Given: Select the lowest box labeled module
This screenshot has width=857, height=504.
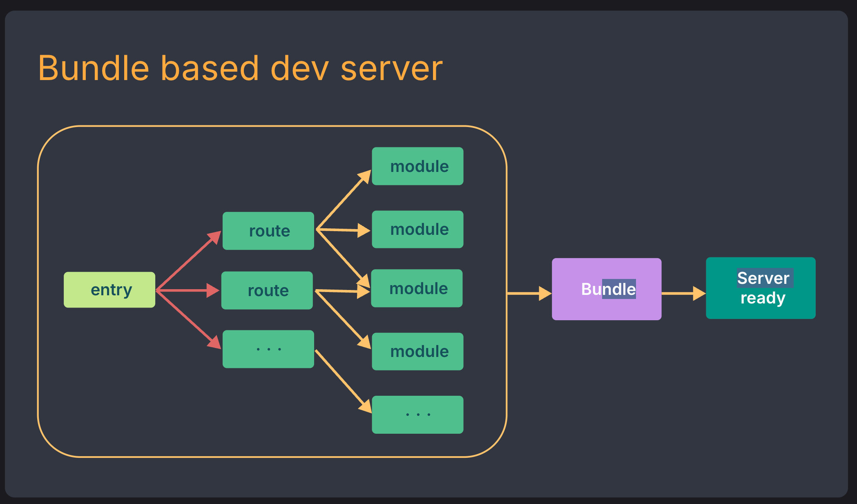Looking at the screenshot, I should (417, 351).
